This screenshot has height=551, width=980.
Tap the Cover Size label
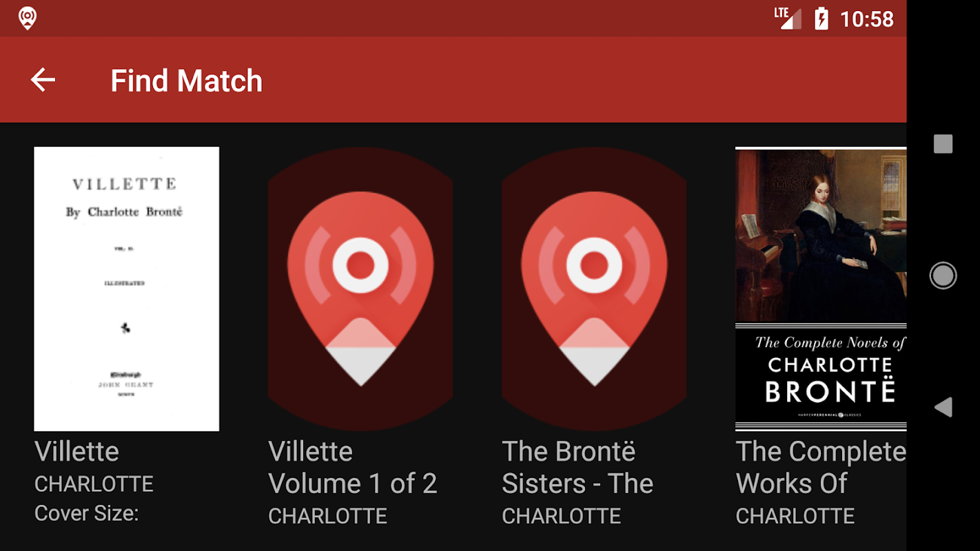click(x=87, y=513)
